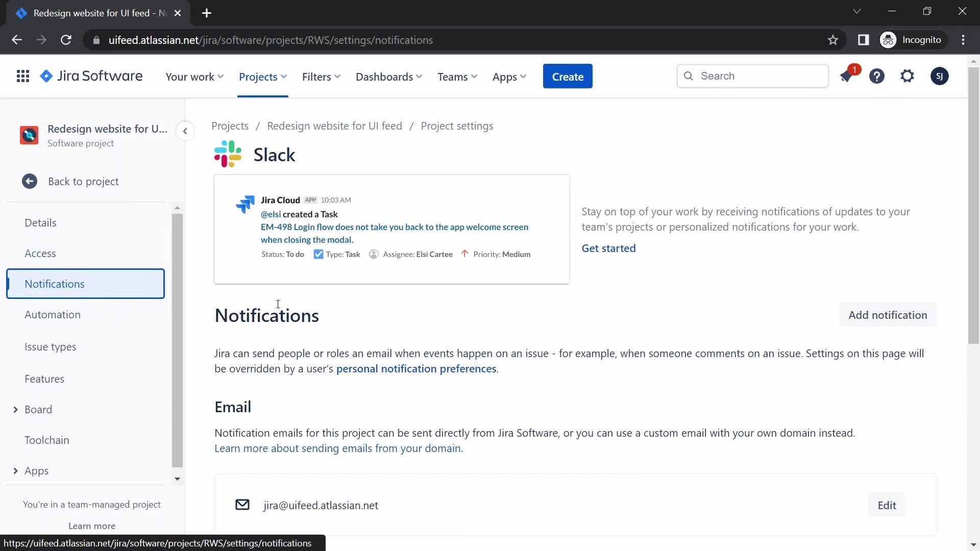Click Back to project link
This screenshot has width=980, height=551.
83,182
